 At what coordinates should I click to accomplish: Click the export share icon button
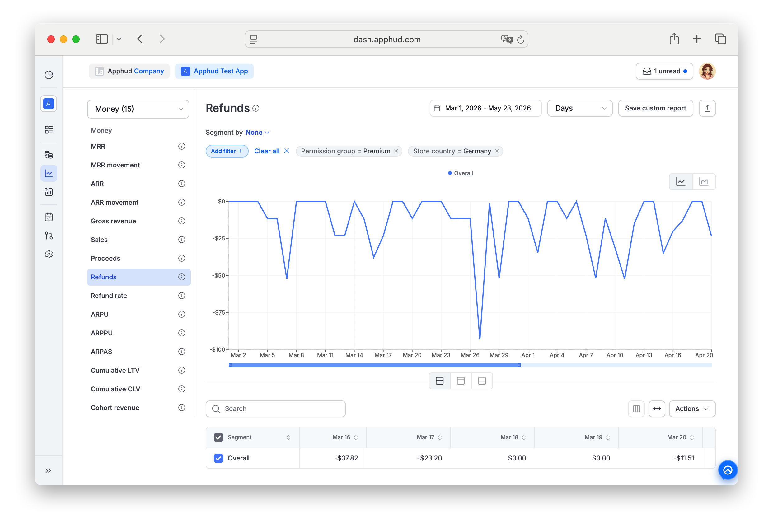(x=707, y=108)
